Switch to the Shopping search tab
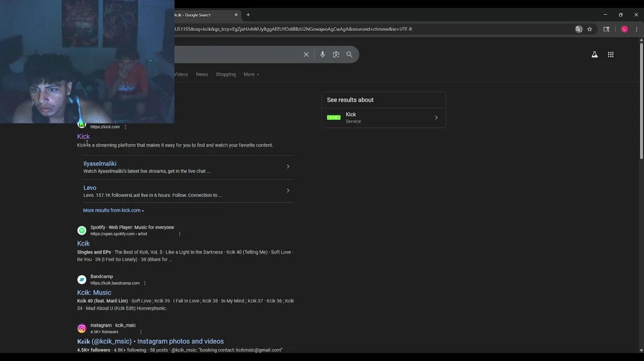Screen dimensions: 644x361 (x=225, y=74)
